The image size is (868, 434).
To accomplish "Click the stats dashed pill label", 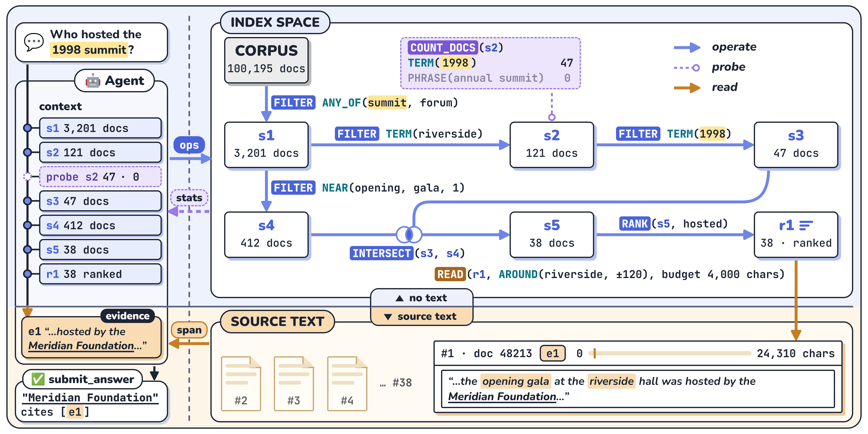I will click(x=189, y=198).
